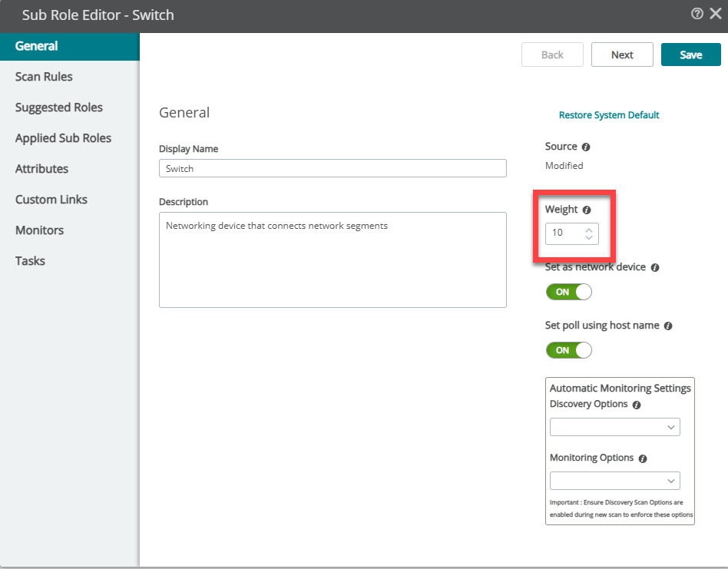The image size is (728, 569).
Task: Click the Source info icon
Action: click(586, 147)
